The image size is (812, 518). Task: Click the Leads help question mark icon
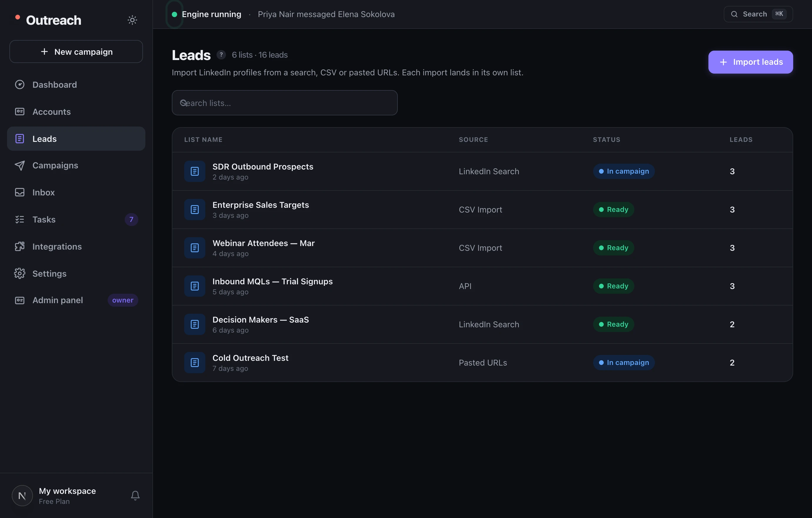click(x=221, y=55)
